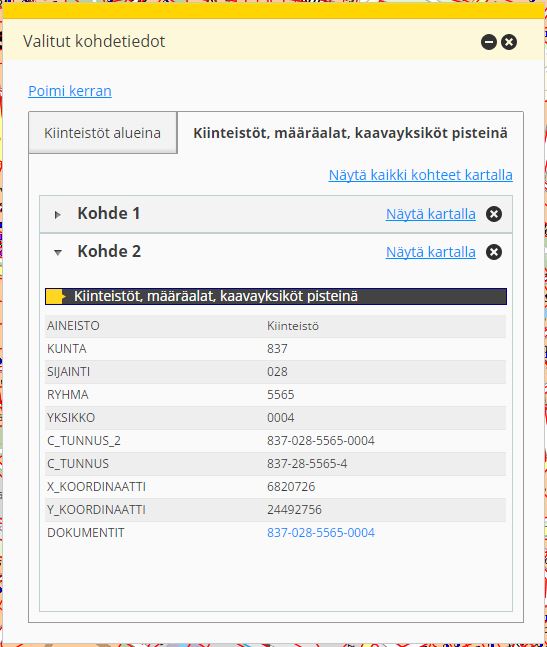Image resolution: width=547 pixels, height=647 pixels.
Task: Click the yellow layer marker icon
Action: pos(56,296)
